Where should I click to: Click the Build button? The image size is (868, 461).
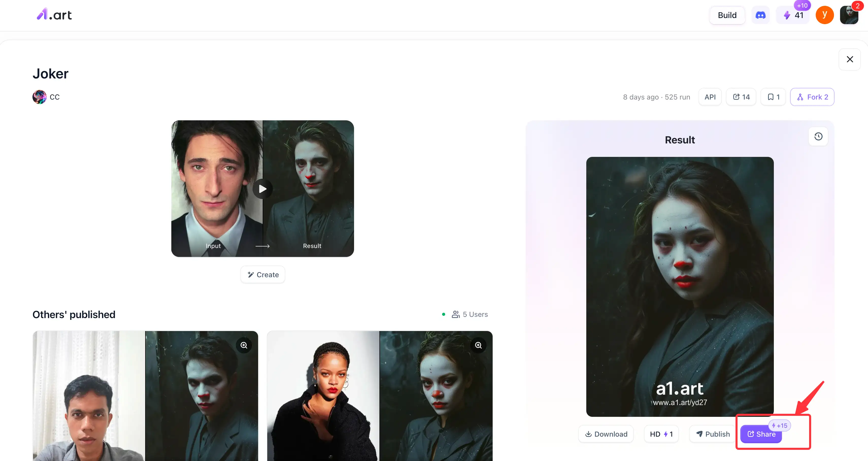click(x=727, y=15)
